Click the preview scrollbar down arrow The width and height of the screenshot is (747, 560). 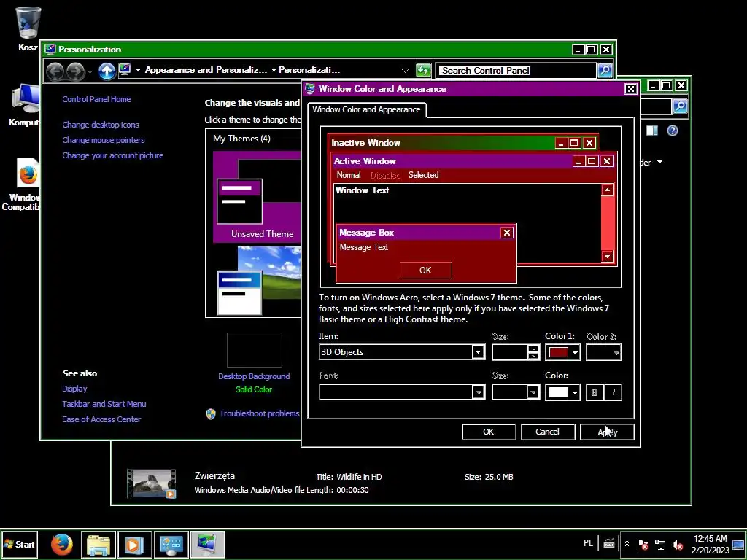click(607, 257)
